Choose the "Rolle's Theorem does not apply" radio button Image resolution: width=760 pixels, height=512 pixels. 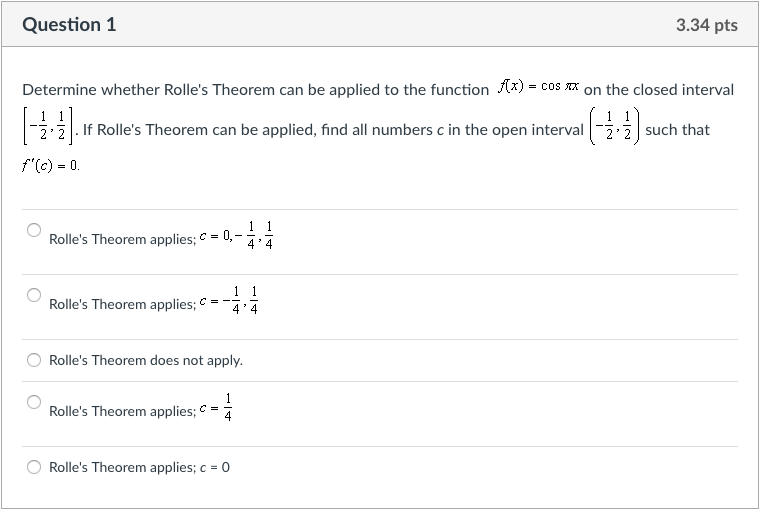coord(34,360)
